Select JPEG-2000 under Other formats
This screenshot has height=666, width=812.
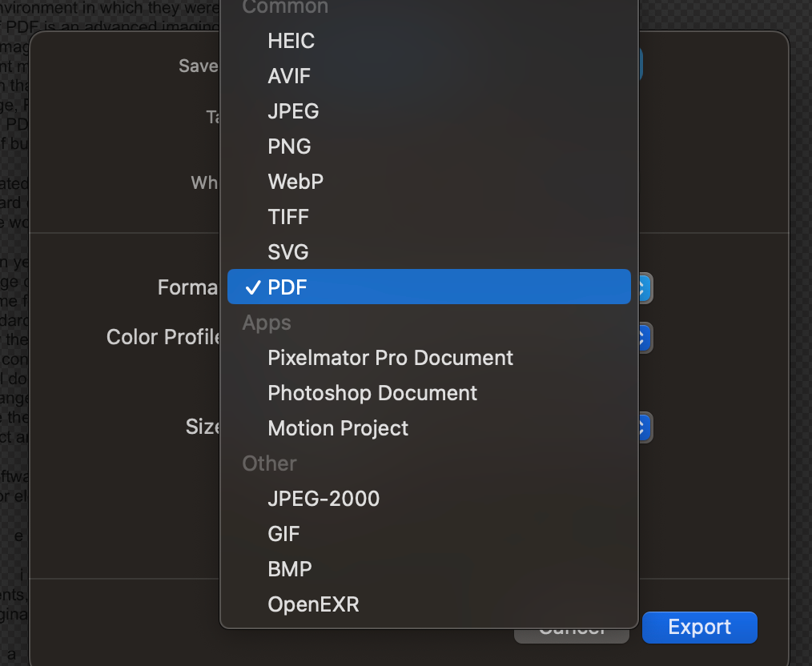click(428, 499)
